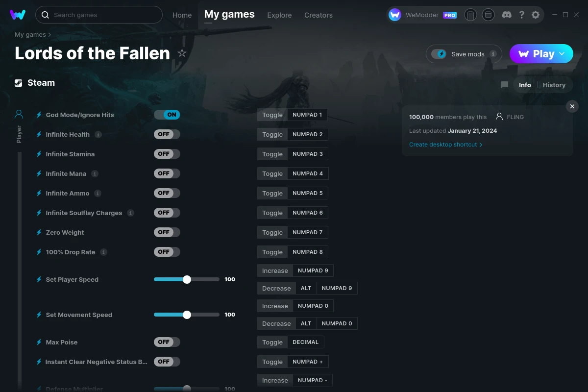Image resolution: width=588 pixels, height=392 pixels.
Task: Open the Discord icon link
Action: point(507,15)
